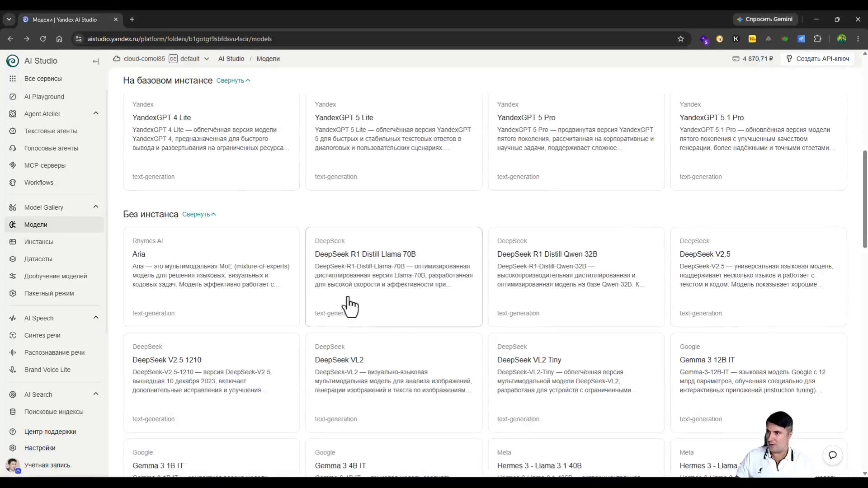Close the Yandex AI Studio browser tab
The height and width of the screenshot is (488, 868).
[x=116, y=19]
